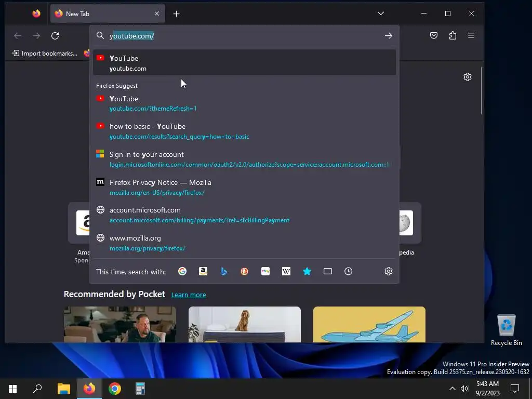Search this time with Google
The image size is (532, 399).
(182, 271)
